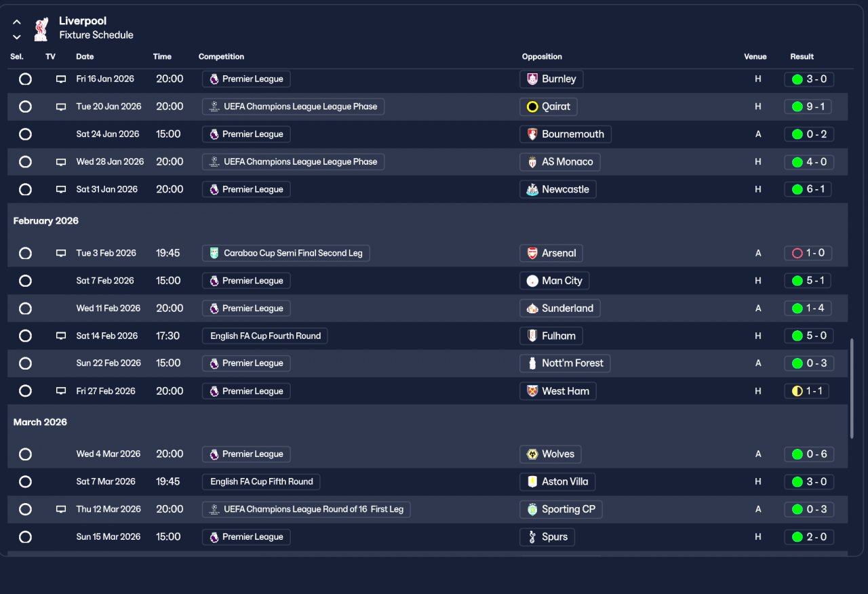Open the Fulham opposition button
The height and width of the screenshot is (594, 868).
click(x=551, y=336)
